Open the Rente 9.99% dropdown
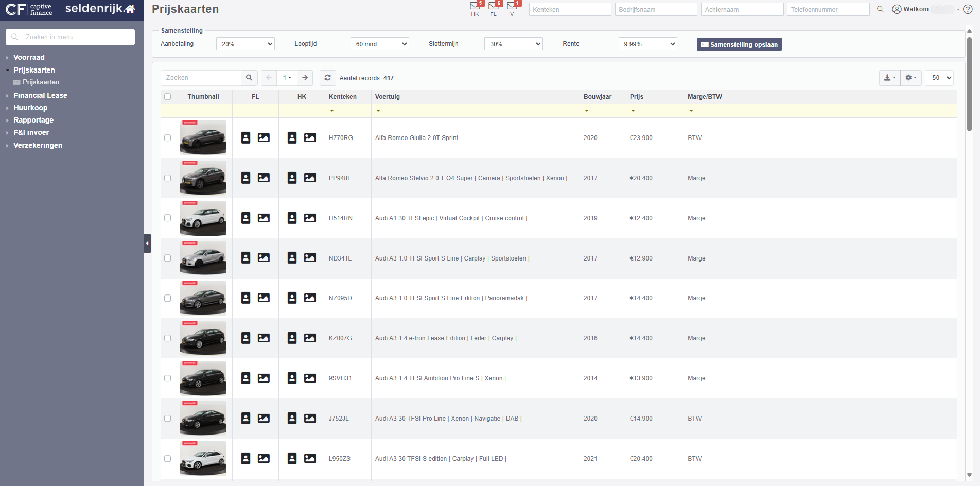 click(x=647, y=44)
